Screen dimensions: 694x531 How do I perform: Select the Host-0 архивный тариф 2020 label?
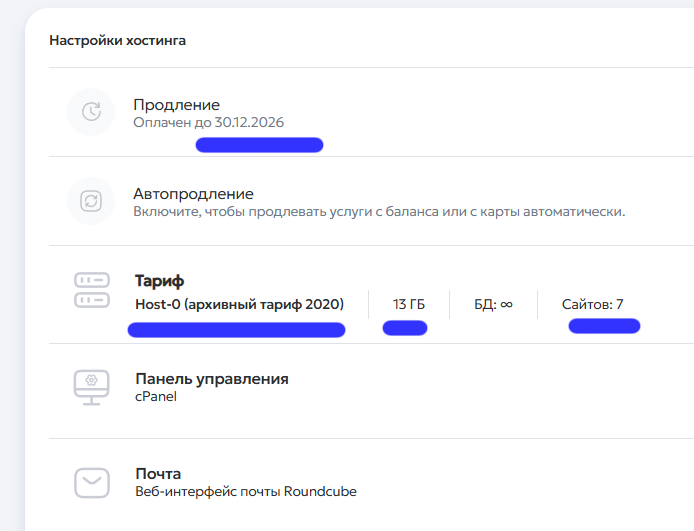239,303
